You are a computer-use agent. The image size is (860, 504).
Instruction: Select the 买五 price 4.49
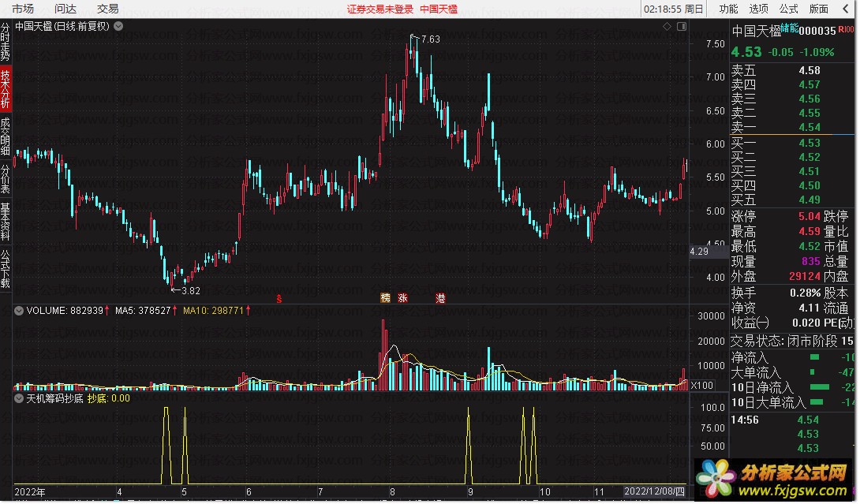coord(810,200)
